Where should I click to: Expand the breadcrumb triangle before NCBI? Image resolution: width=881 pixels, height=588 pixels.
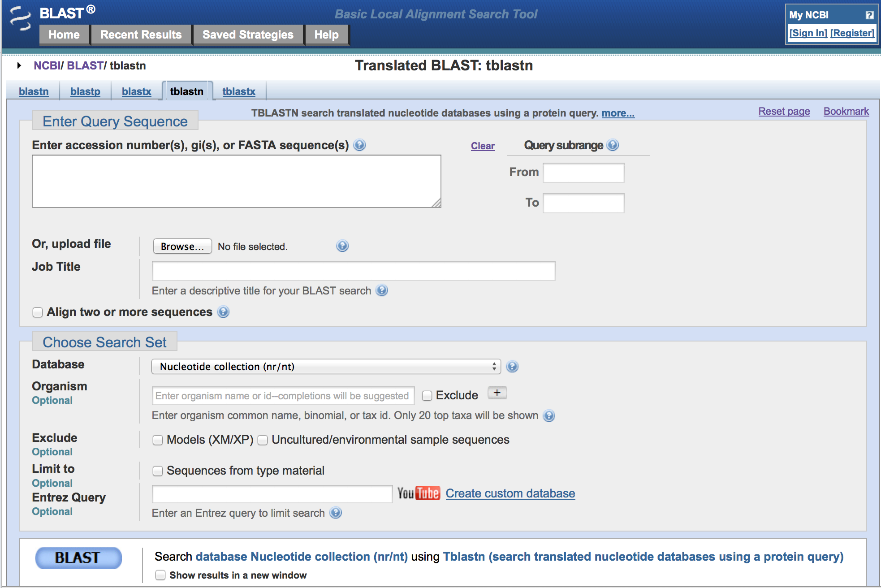[x=19, y=65]
